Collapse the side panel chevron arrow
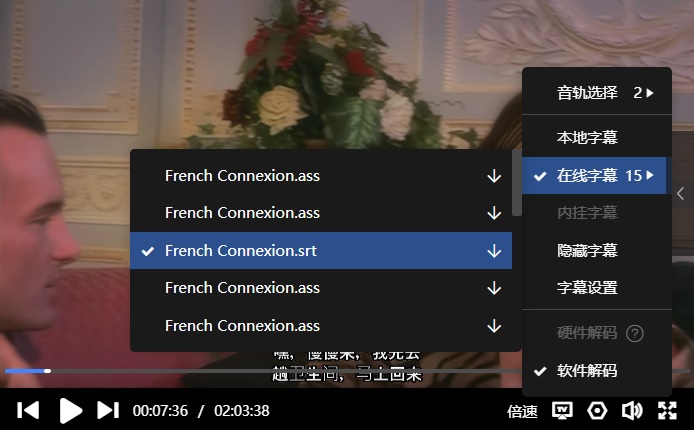The height and width of the screenshot is (430, 694). (681, 193)
